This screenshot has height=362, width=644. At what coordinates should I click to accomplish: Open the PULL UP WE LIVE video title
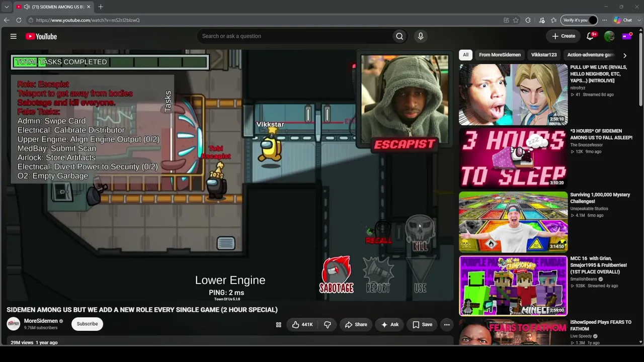(599, 74)
